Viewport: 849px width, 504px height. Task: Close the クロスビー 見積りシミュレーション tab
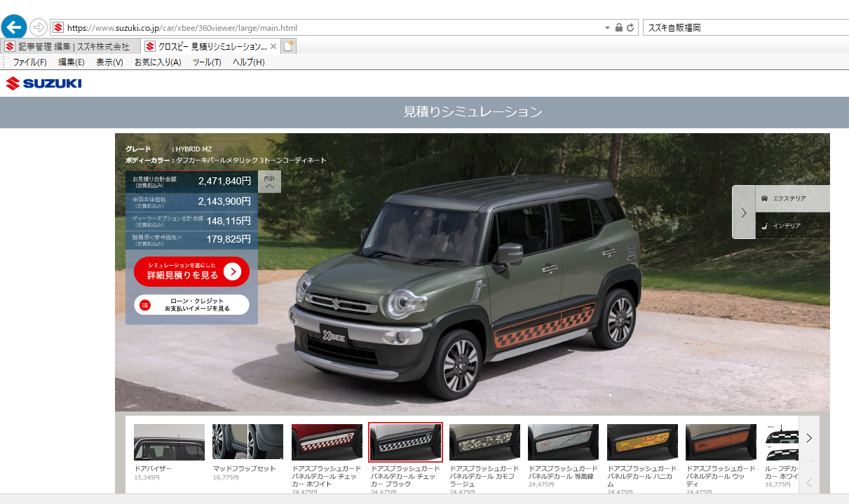[x=273, y=46]
